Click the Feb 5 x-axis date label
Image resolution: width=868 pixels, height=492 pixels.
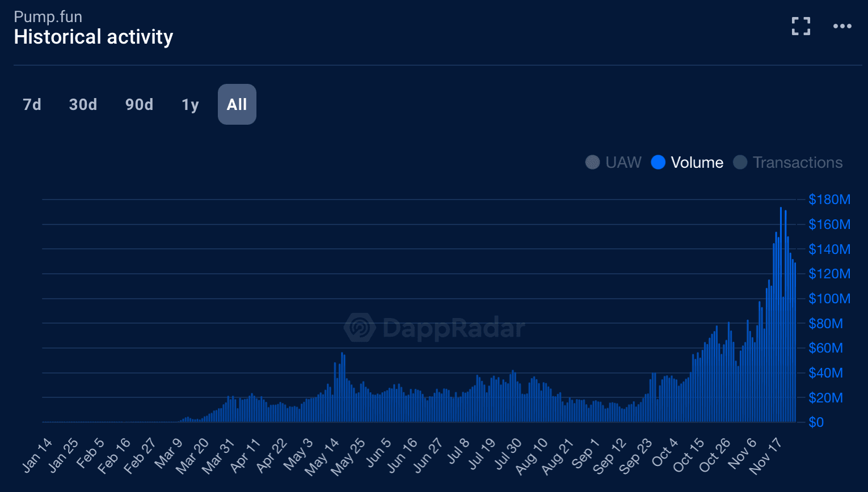tap(91, 453)
